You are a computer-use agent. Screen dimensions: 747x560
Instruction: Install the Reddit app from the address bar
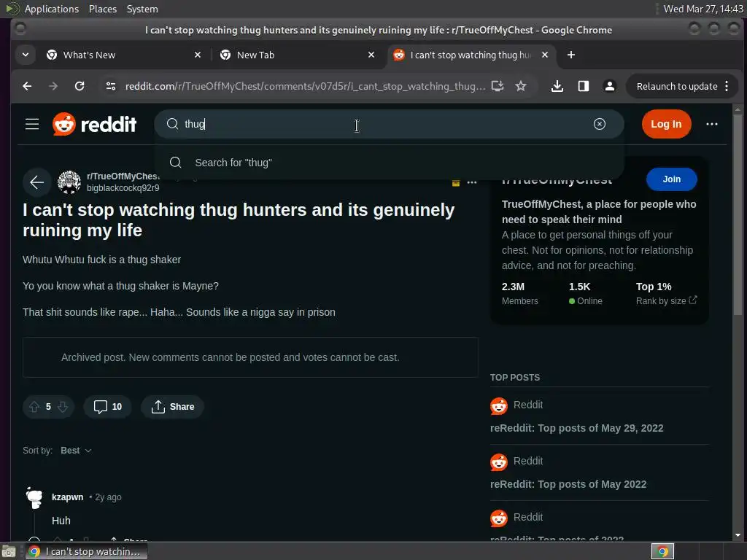pyautogui.click(x=498, y=86)
